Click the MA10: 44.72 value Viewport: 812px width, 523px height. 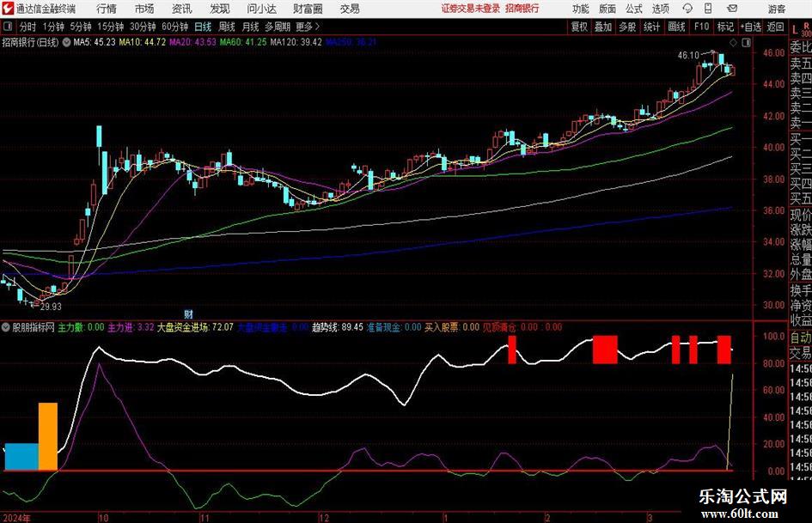[x=143, y=42]
